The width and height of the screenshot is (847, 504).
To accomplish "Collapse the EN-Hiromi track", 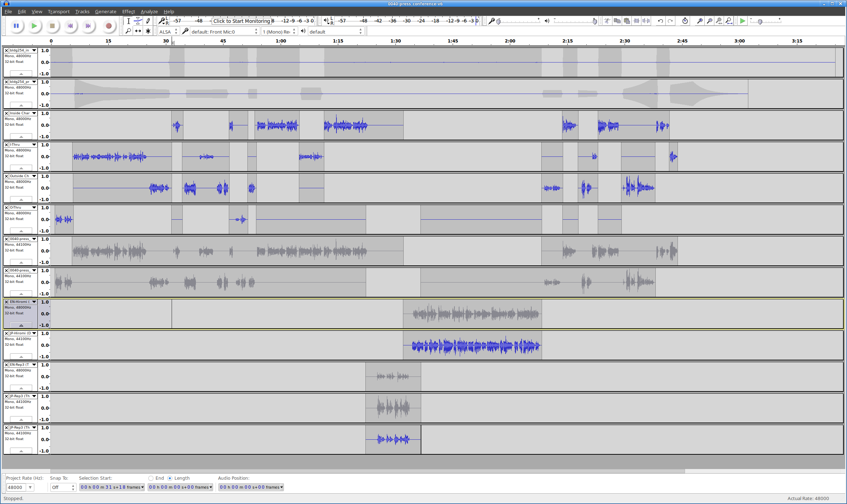I will tap(21, 325).
